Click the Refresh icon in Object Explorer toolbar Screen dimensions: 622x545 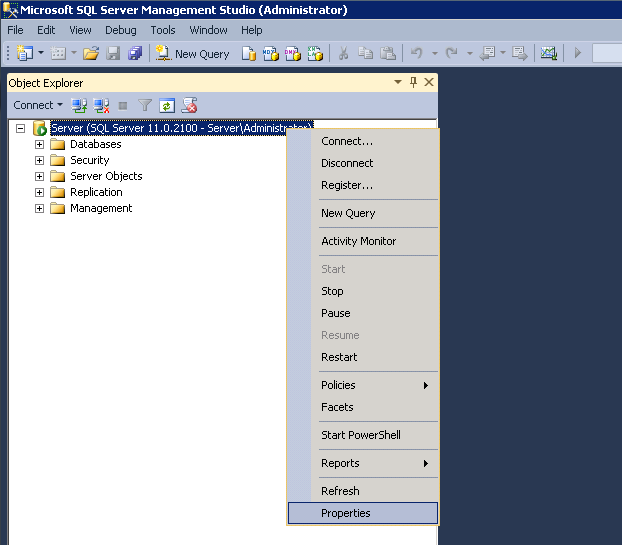point(167,106)
